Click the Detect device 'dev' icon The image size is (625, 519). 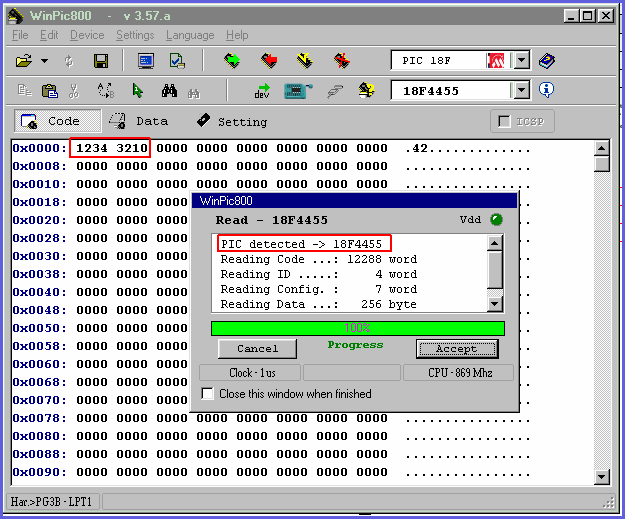point(262,91)
